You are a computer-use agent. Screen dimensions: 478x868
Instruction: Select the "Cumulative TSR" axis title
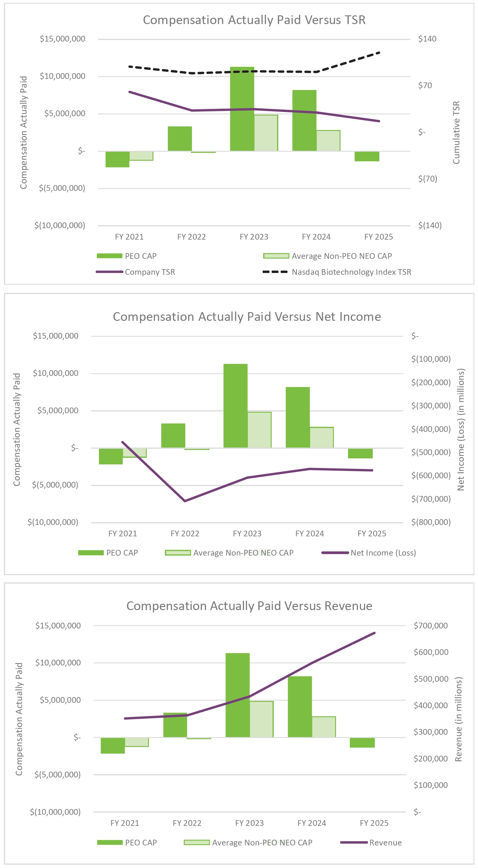(x=456, y=132)
